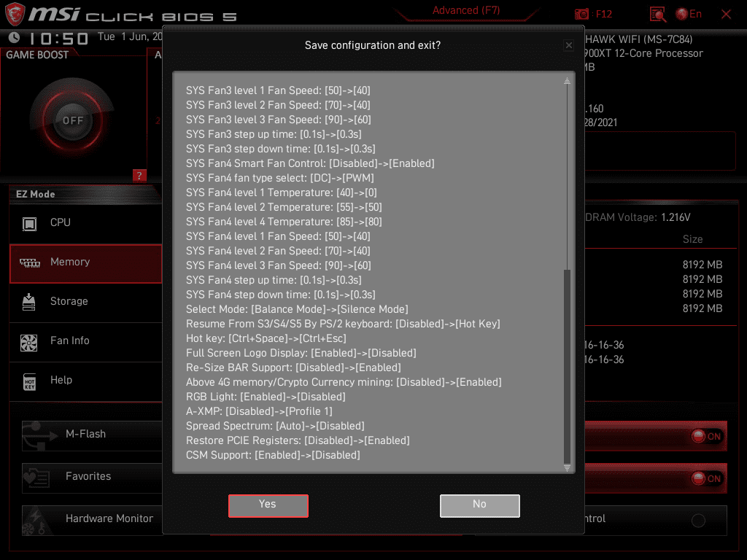747x560 pixels.
Task: Click the 'RGB Light: [Enabled]->[Disabled]' line
Action: (x=266, y=397)
